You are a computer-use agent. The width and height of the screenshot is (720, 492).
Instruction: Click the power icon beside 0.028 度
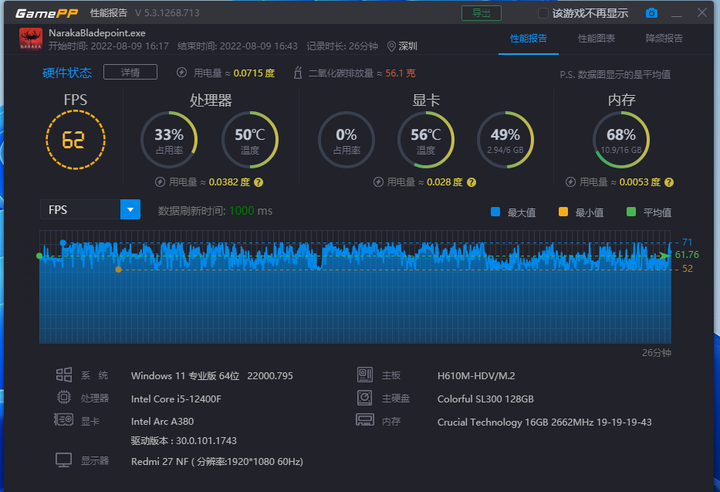[x=378, y=182]
